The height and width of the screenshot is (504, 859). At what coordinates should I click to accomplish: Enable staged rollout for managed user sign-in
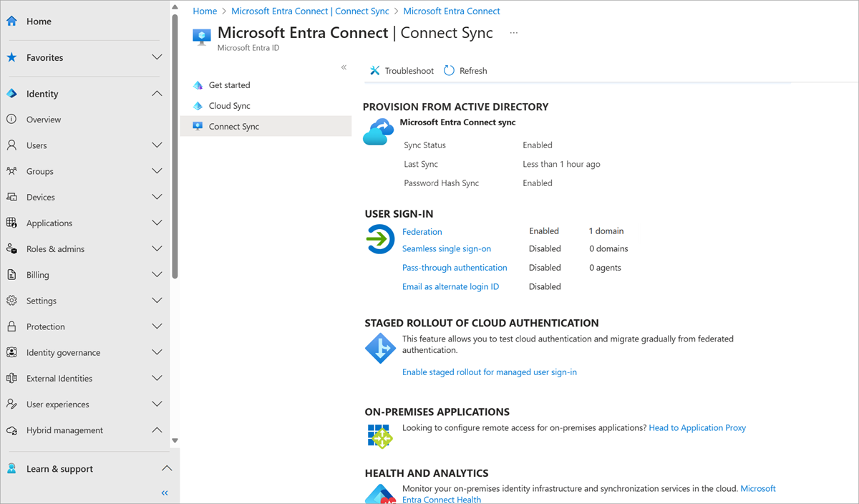pyautogui.click(x=489, y=372)
